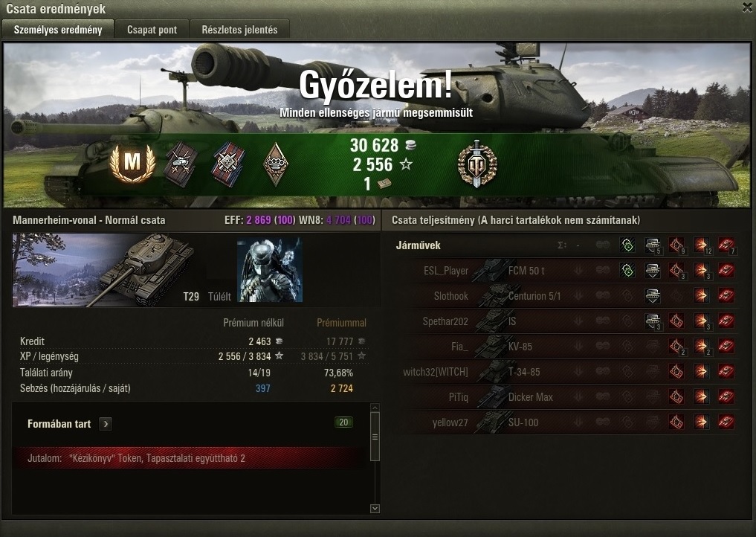Select the yellow27 SU-100 row
The height and width of the screenshot is (537, 756).
click(x=570, y=422)
